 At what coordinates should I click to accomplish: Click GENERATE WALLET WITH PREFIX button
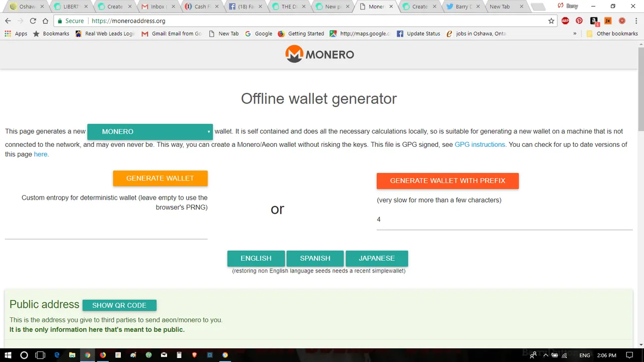[x=447, y=180]
